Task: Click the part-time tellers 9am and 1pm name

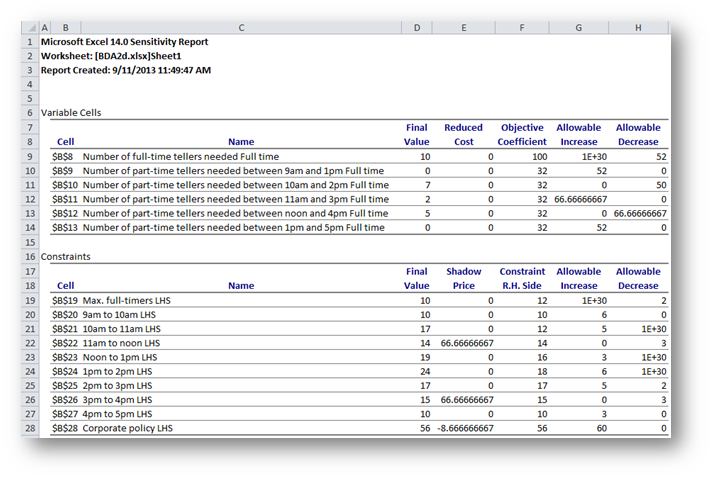Action: coord(233,171)
